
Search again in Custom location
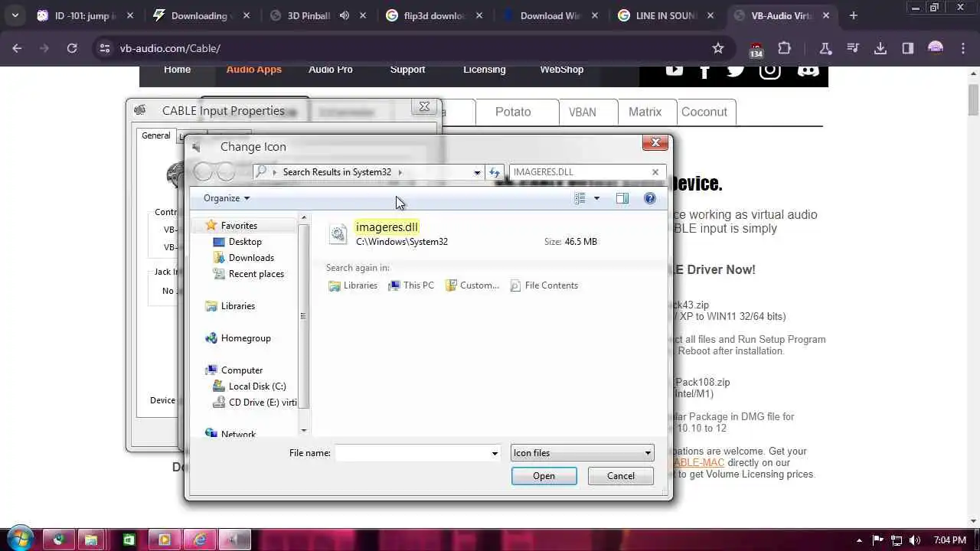pos(472,285)
